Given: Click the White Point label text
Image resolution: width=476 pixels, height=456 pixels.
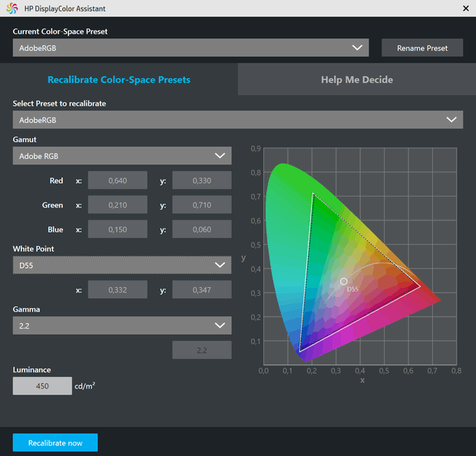Looking at the screenshot, I should (x=33, y=249).
